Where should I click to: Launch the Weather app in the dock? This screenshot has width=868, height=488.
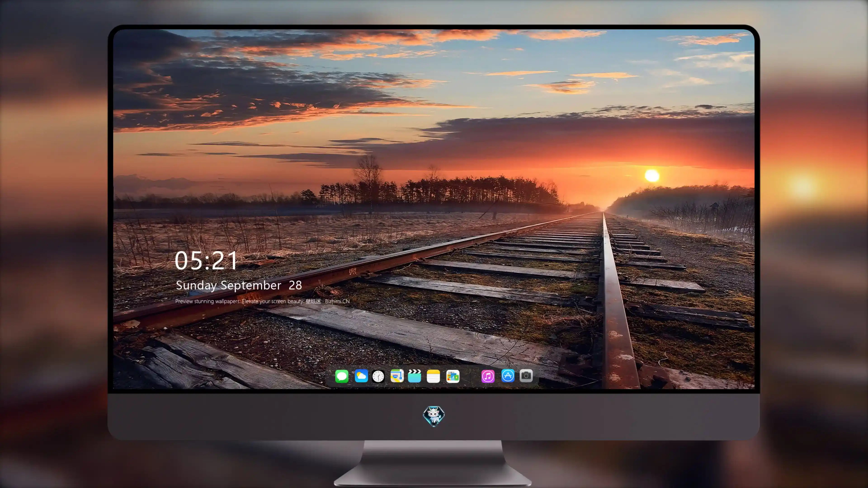pos(361,375)
